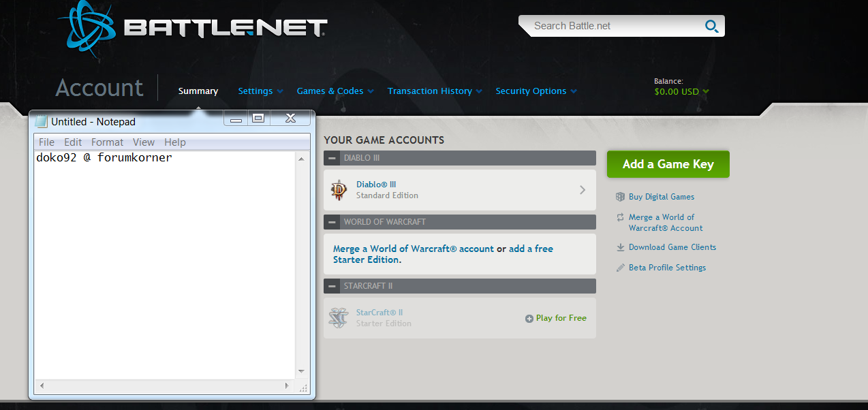Click Notepad vertical scrollbar up arrow
The height and width of the screenshot is (410, 868).
pos(301,159)
